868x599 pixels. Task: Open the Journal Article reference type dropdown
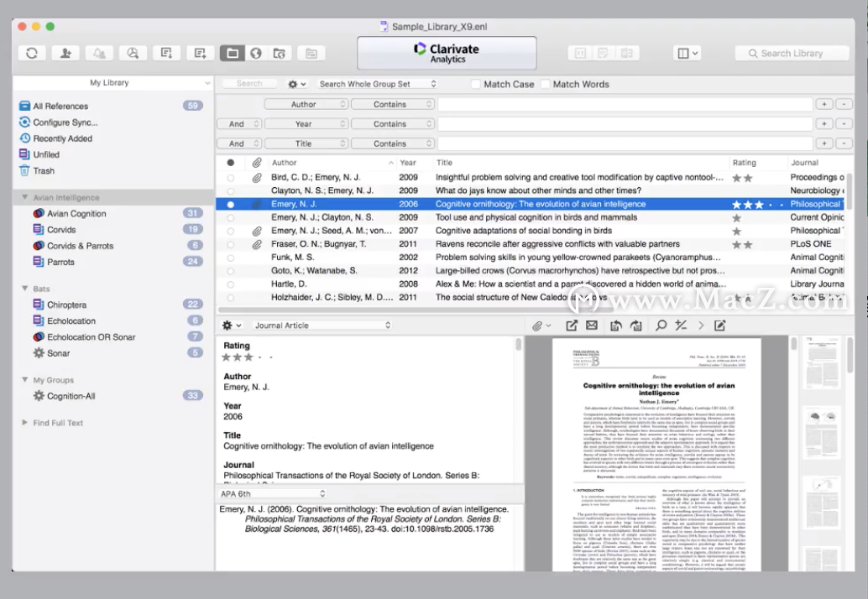pyautogui.click(x=322, y=326)
